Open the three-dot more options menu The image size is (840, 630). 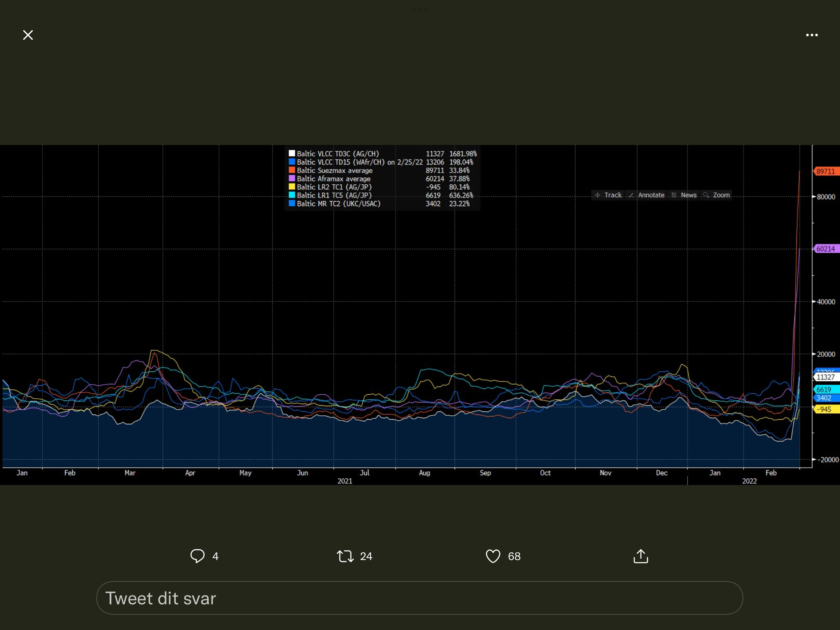point(812,35)
